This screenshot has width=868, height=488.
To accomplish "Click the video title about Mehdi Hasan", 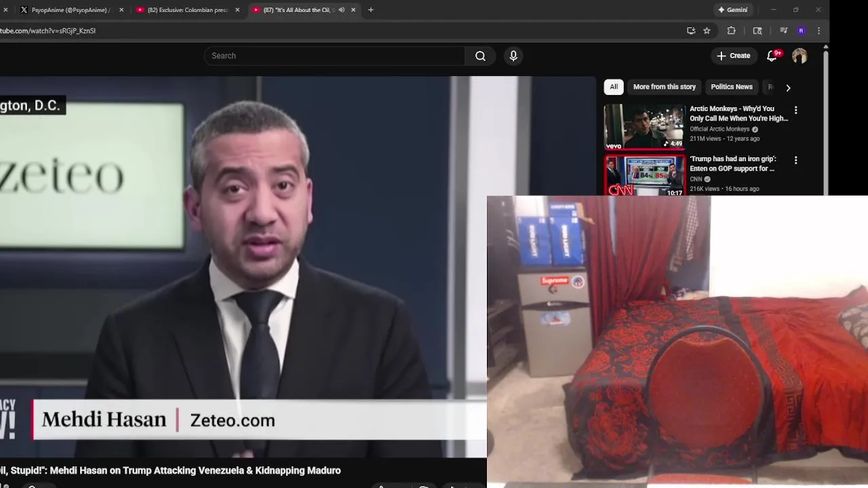I will point(170,470).
